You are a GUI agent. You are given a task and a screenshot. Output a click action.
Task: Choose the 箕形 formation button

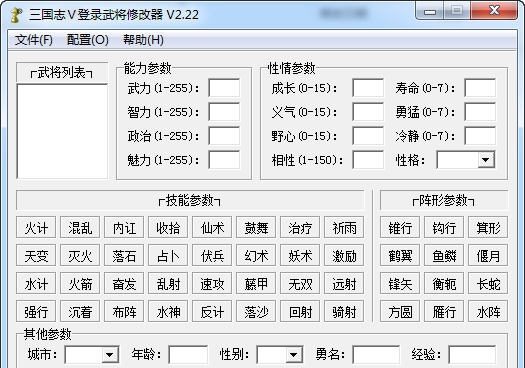coord(488,228)
